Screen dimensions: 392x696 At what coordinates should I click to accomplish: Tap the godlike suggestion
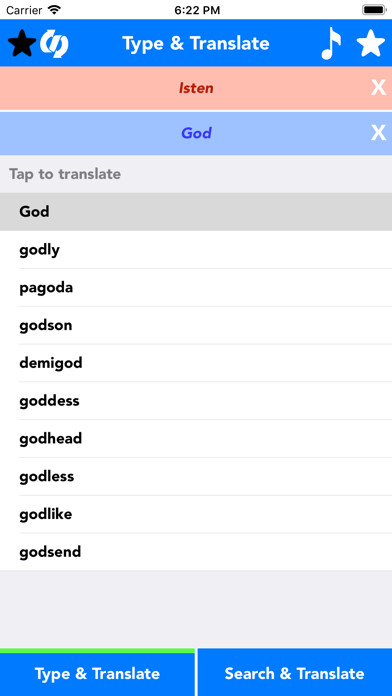(x=196, y=514)
